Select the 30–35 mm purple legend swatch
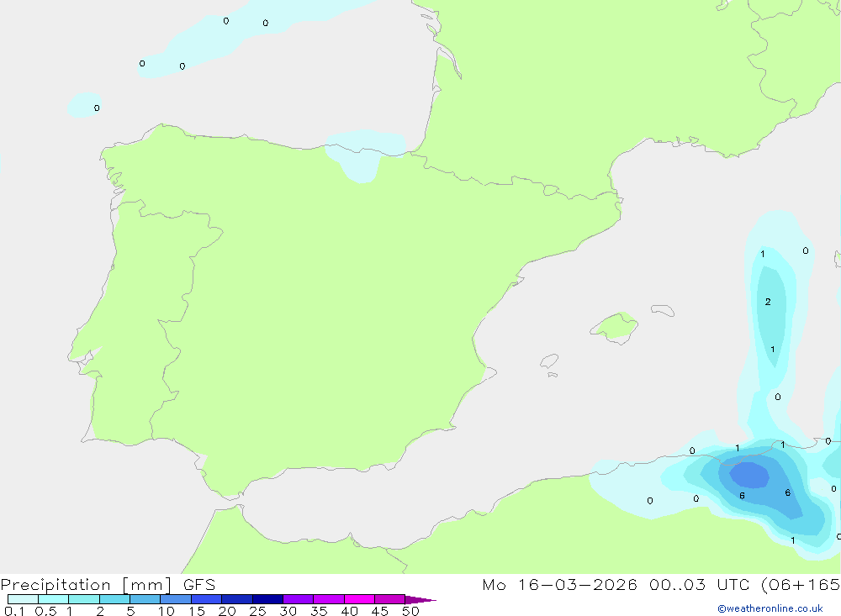The height and width of the screenshot is (616, 841). tap(298, 599)
